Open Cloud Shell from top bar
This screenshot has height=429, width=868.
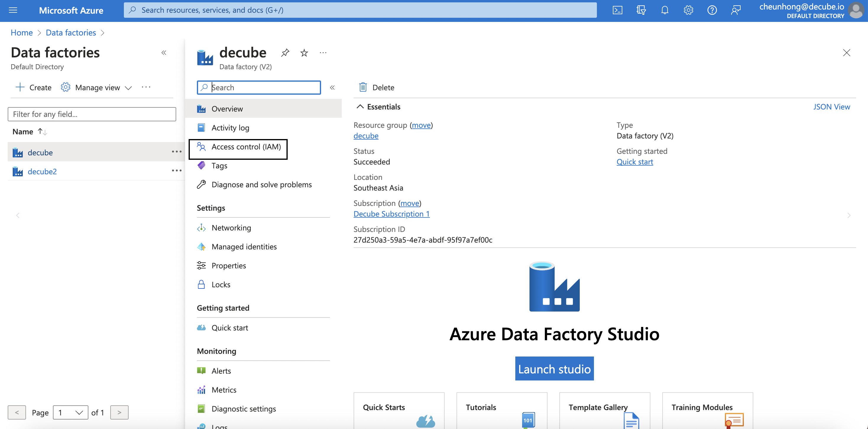click(617, 10)
